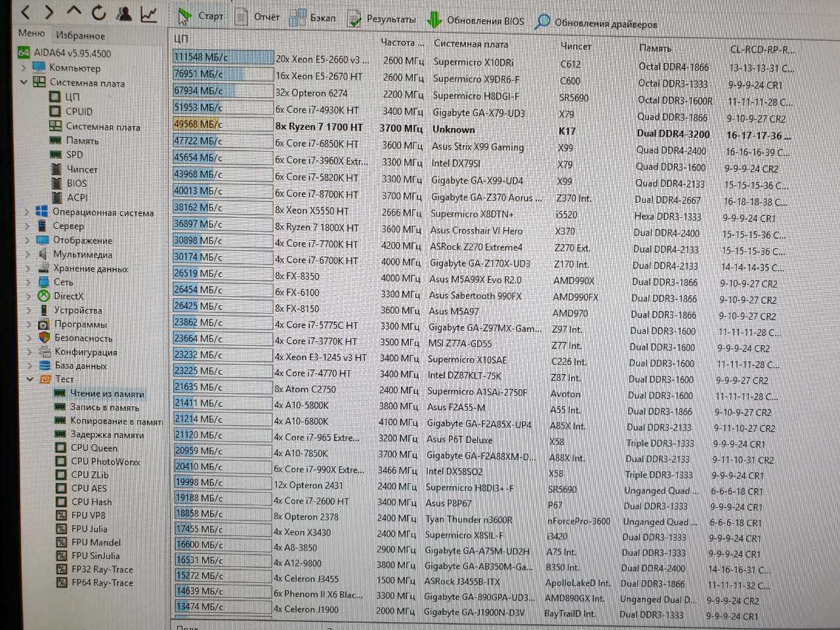The height and width of the screenshot is (630, 840).
Task: Switch to the Избранное tab
Action: (80, 35)
